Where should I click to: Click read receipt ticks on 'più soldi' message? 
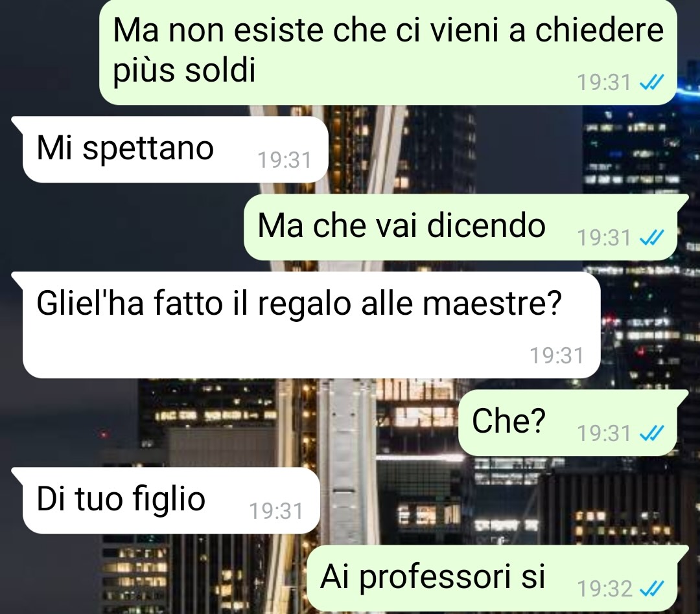(652, 82)
